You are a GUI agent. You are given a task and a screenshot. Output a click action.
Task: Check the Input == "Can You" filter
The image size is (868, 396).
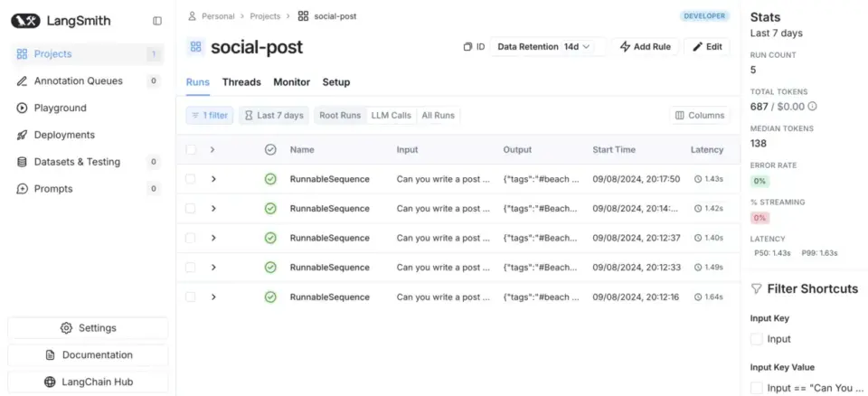tap(756, 388)
